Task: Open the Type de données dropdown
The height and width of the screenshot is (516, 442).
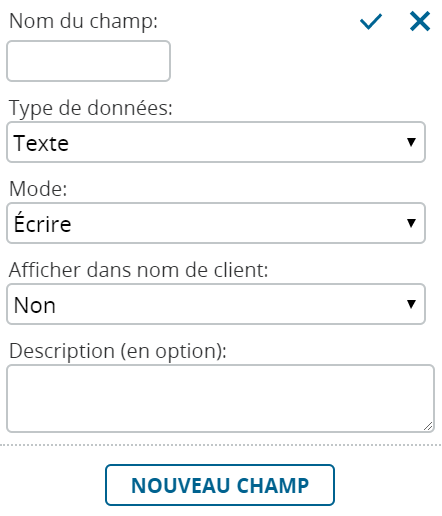Action: point(216,142)
